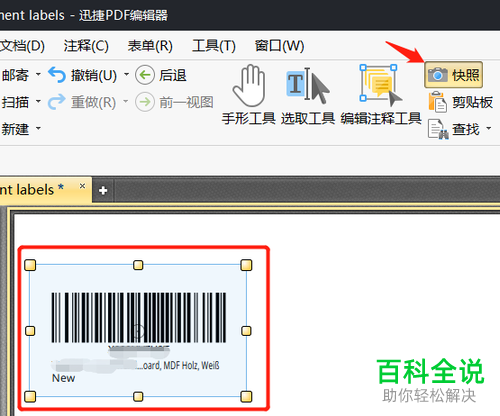This screenshot has width=500, height=416.
Task: Click the right-middle selection resize handle
Action: coord(246,331)
